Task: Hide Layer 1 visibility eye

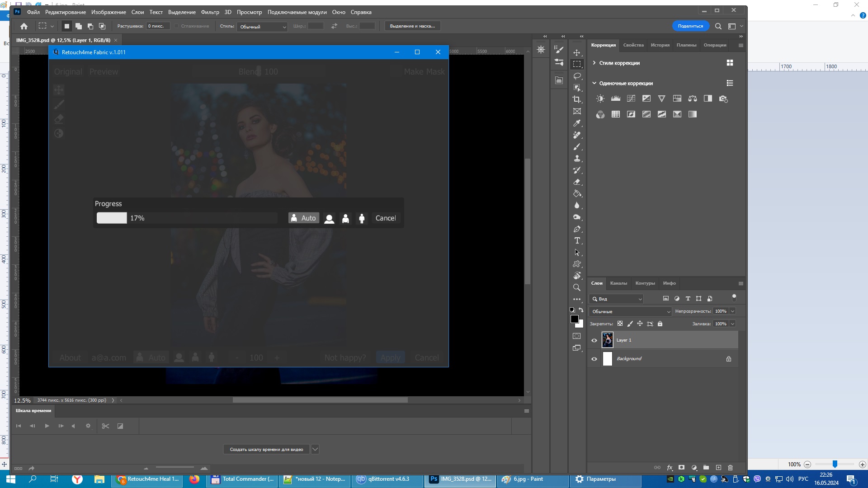Action: tap(594, 340)
